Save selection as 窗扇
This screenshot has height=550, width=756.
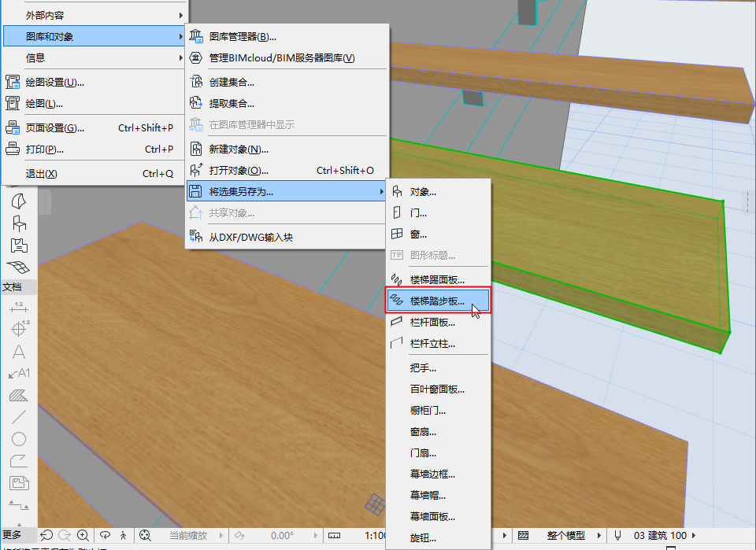click(439, 432)
